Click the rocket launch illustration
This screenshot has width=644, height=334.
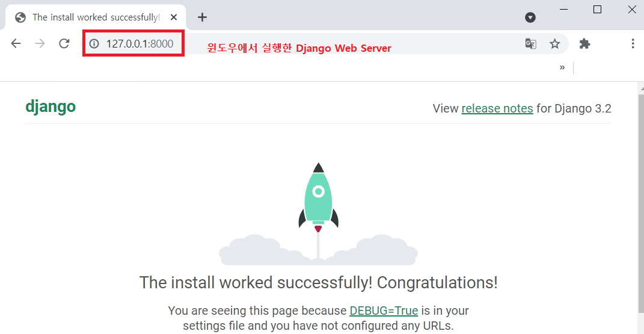coord(318,214)
